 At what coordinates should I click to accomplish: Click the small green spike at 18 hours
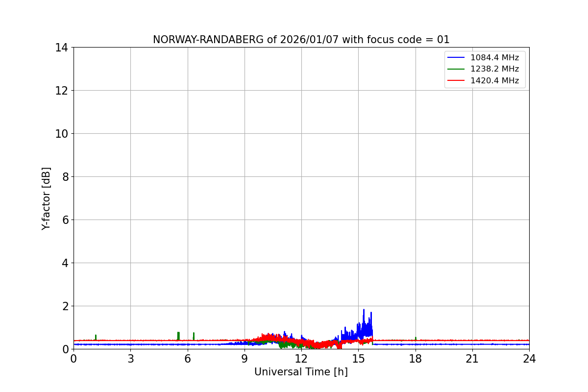416,339
